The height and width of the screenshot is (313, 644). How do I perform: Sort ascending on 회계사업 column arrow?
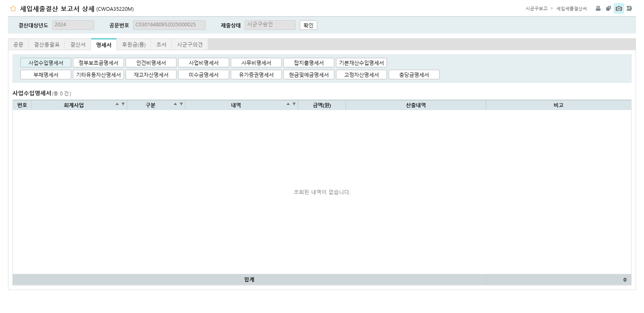[x=117, y=104]
